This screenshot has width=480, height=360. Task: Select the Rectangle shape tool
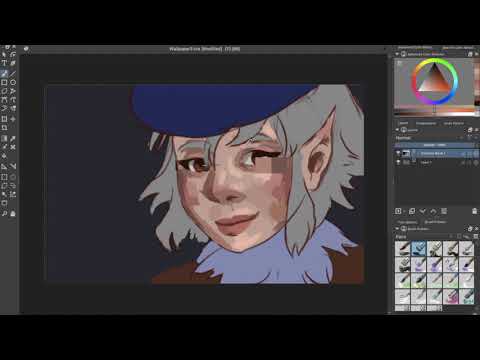click(4, 82)
